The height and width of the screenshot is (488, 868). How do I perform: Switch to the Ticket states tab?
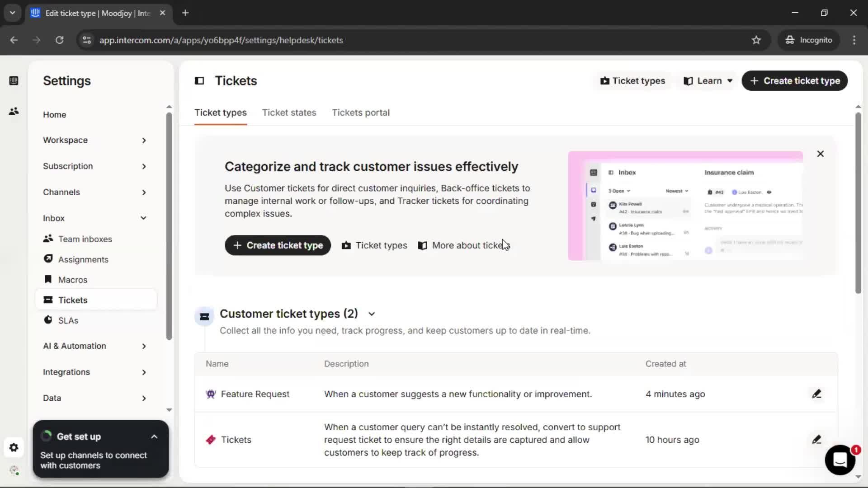(x=289, y=113)
